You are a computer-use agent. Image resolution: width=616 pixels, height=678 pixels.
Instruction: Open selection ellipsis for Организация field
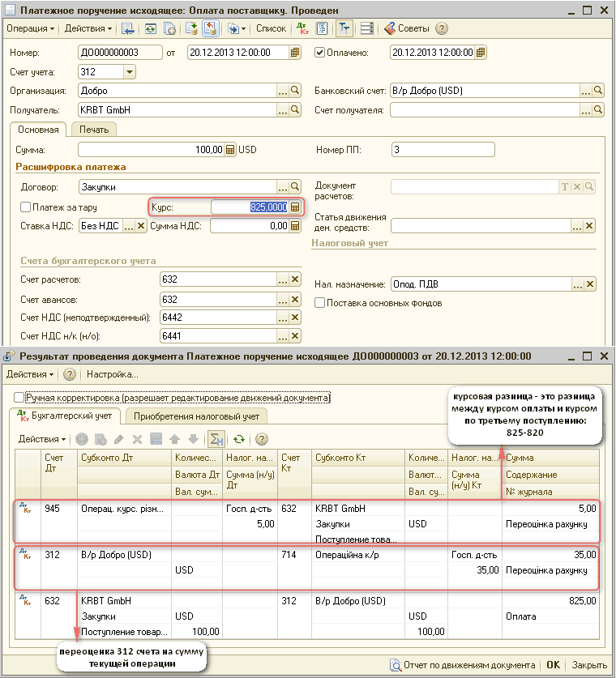(x=283, y=91)
